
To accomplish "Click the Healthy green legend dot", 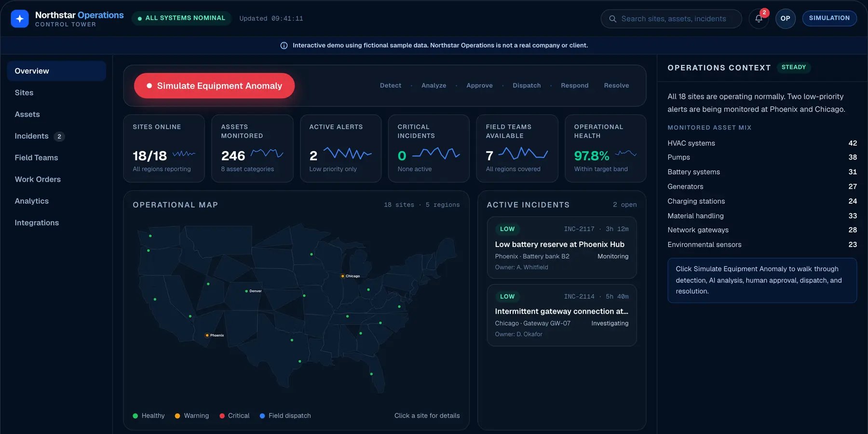I will [136, 416].
